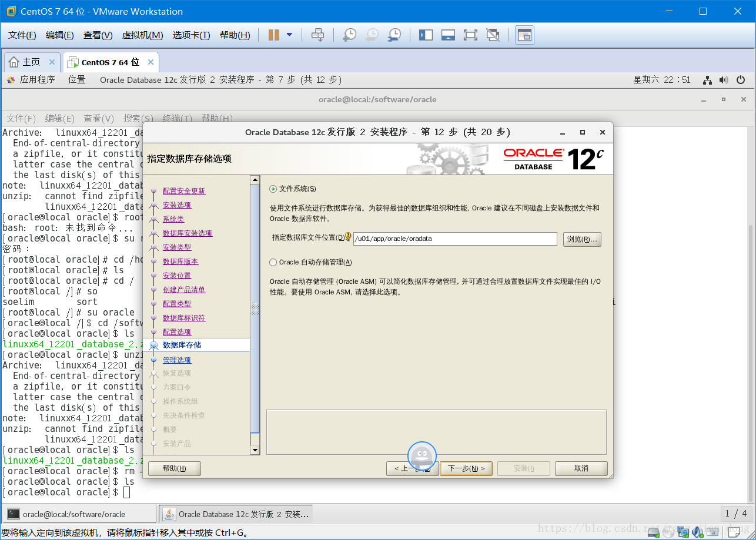Click the CD/DVD device status icon

pos(669,532)
